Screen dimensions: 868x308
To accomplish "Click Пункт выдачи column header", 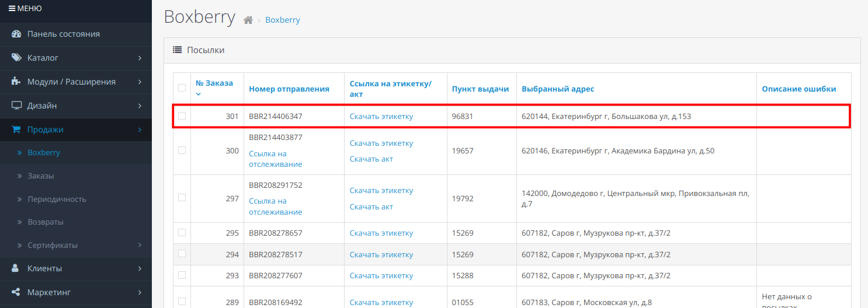I will [480, 89].
